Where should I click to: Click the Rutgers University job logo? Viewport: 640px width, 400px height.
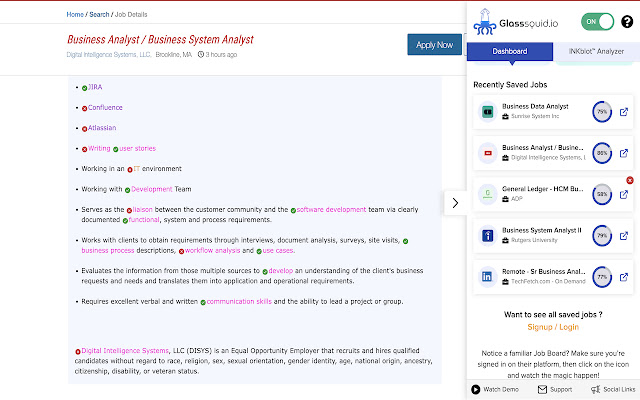(x=488, y=236)
